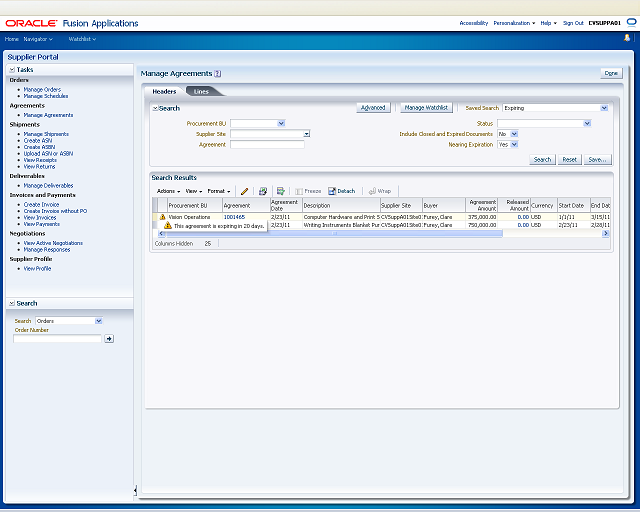Open Manage Orders task link
The image size is (640, 512).
pos(42,89)
